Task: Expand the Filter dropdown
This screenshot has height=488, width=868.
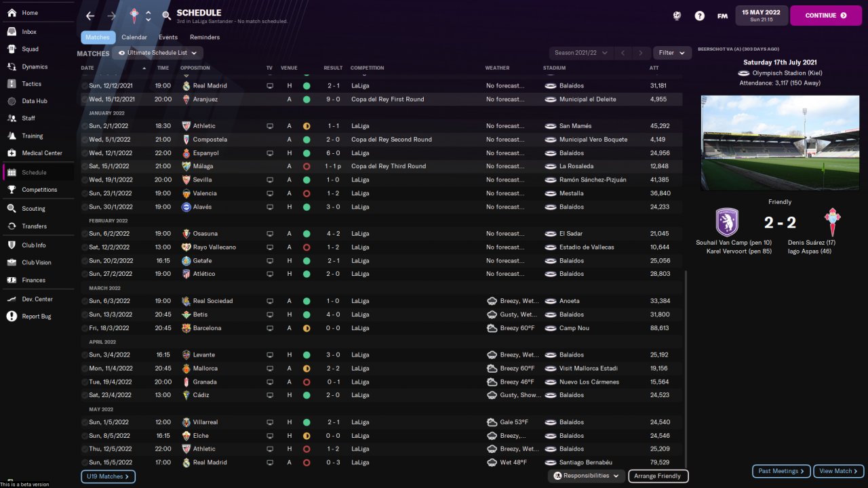Action: (x=672, y=53)
